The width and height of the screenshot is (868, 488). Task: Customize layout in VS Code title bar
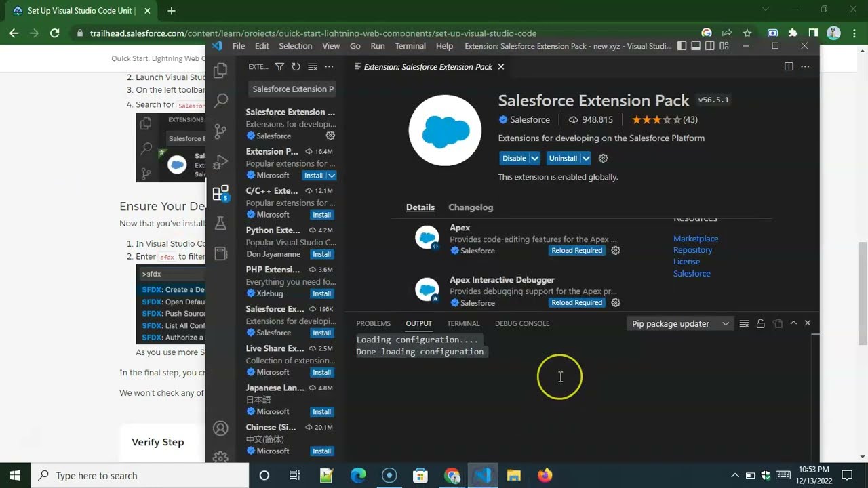click(x=724, y=46)
